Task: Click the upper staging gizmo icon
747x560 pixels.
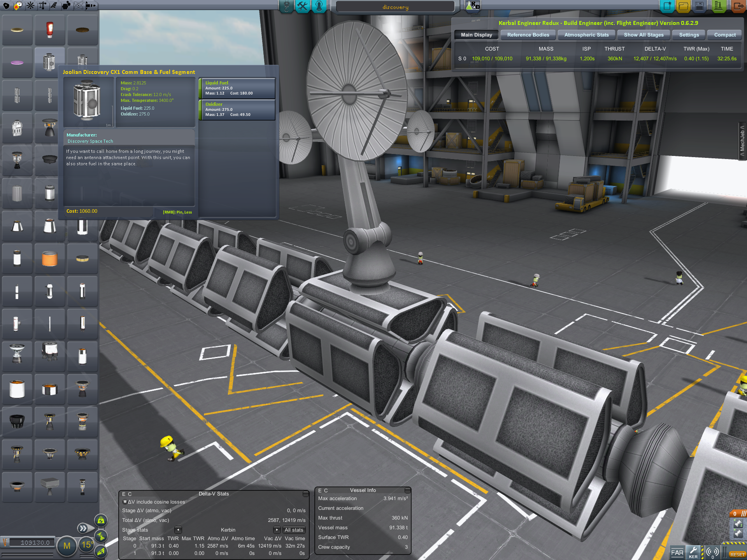Action: pyautogui.click(x=738, y=524)
